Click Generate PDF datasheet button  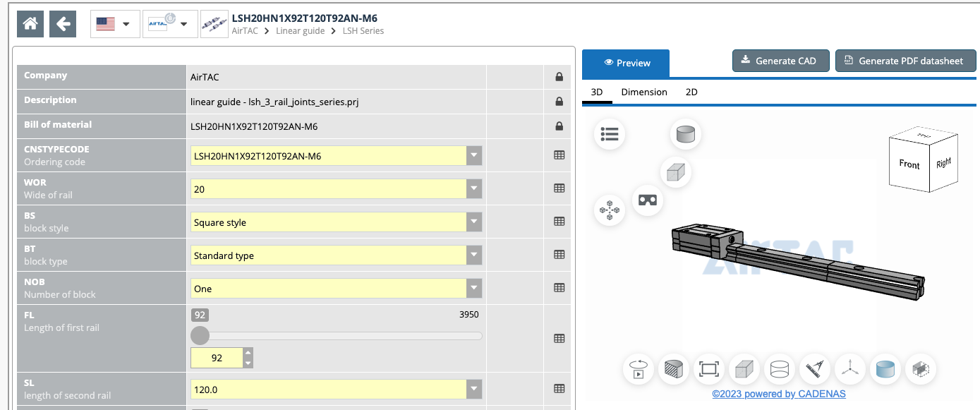(x=905, y=61)
